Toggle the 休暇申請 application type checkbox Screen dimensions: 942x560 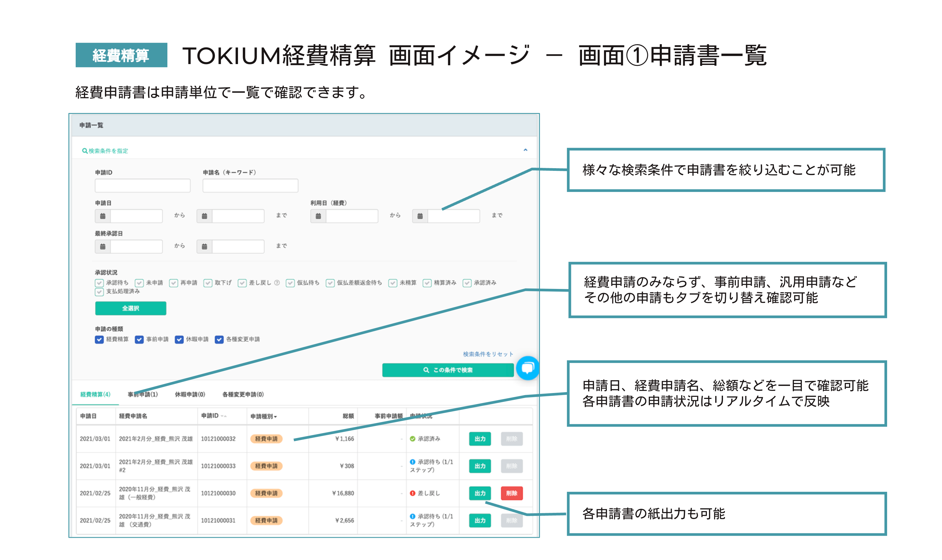point(179,340)
